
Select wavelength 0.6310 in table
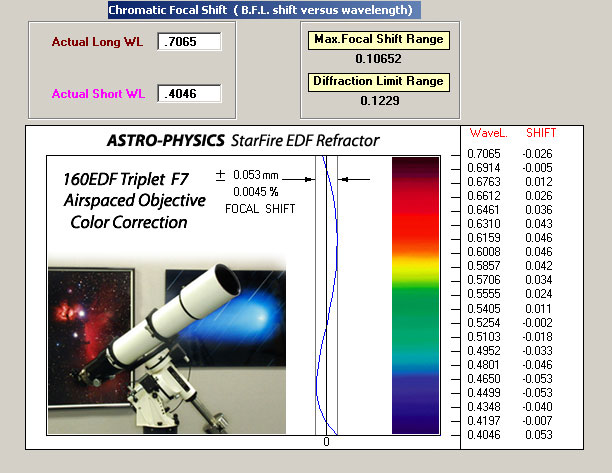484,224
